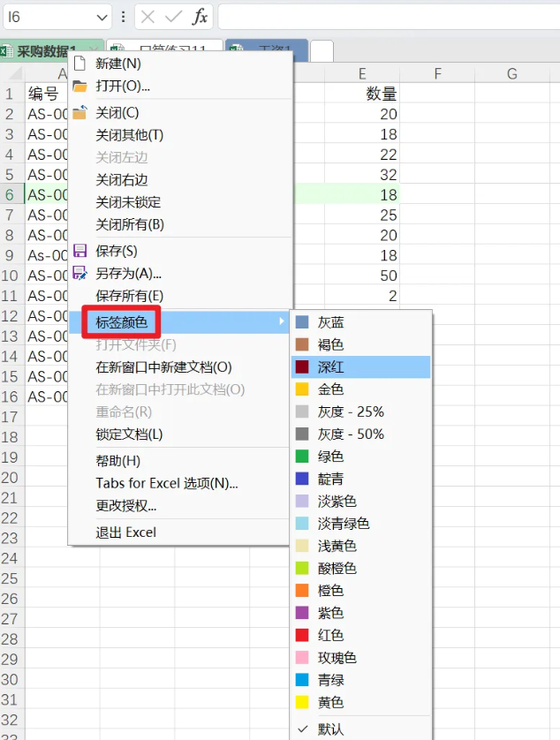The image size is (560, 740).
Task: Open Tabs for Excel 选项(N) settings
Action: click(167, 483)
